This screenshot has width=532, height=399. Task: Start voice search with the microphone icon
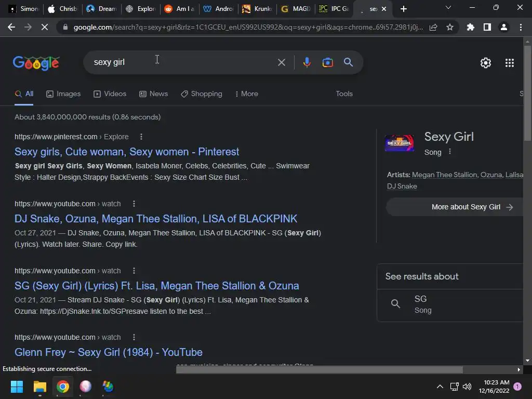(307, 62)
